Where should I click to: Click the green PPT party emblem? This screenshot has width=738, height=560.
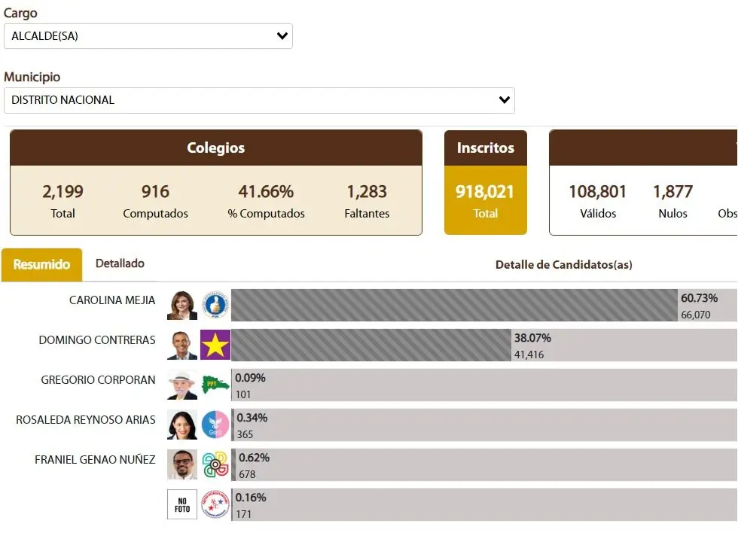pos(215,385)
